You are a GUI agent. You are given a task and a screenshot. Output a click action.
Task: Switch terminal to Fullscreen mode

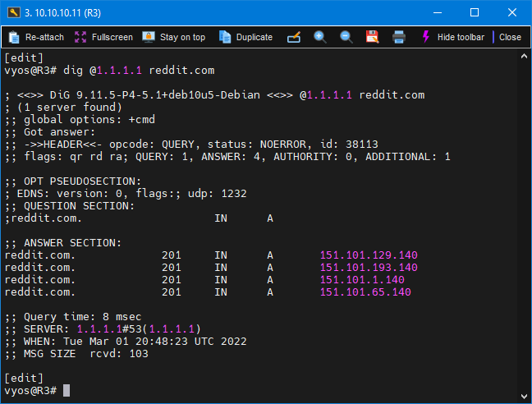click(x=103, y=37)
